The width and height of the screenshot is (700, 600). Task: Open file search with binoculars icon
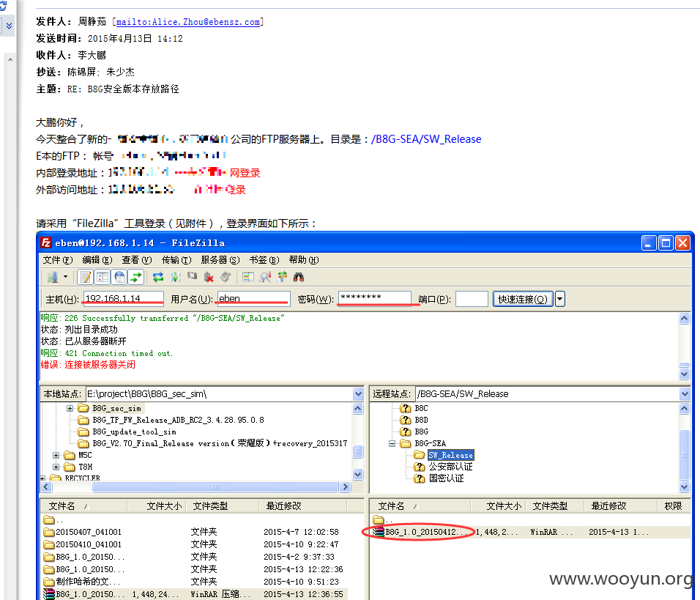click(299, 278)
